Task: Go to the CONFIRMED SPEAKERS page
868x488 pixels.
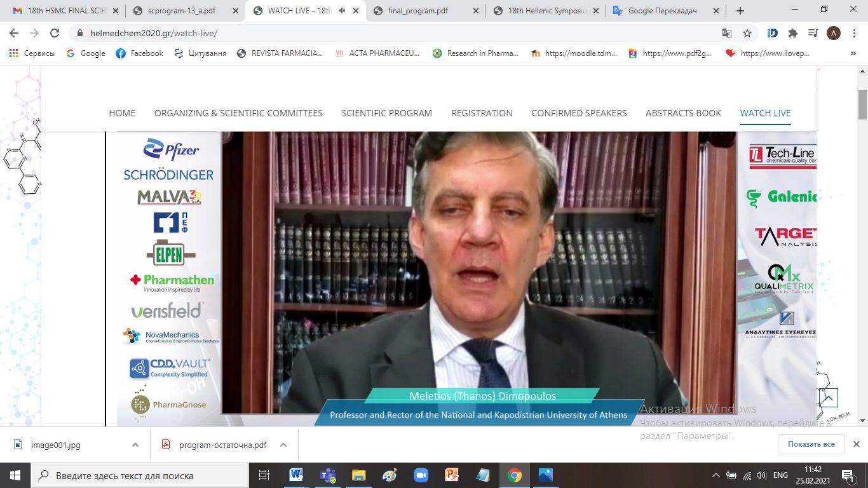Action: (579, 113)
